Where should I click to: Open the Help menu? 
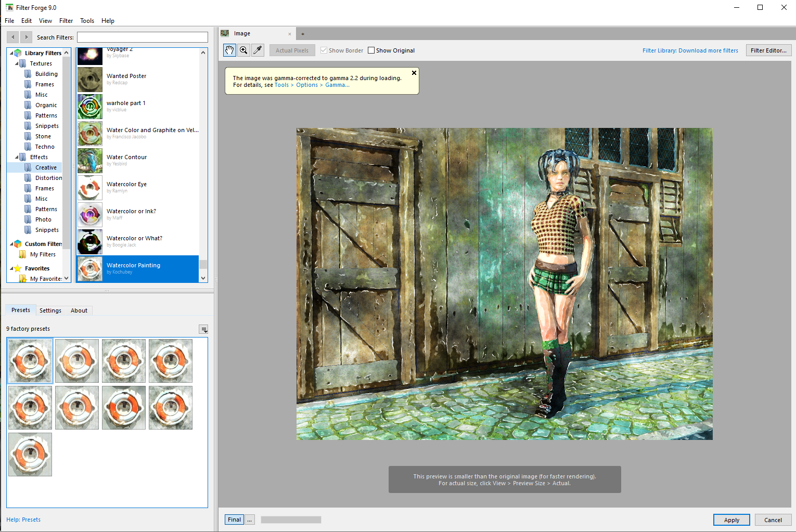coord(108,21)
